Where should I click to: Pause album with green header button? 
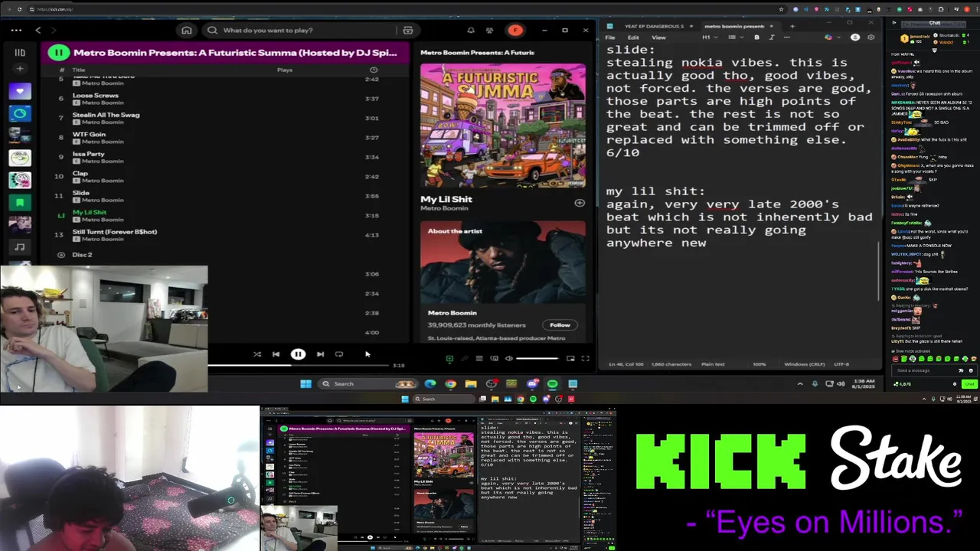tap(58, 53)
